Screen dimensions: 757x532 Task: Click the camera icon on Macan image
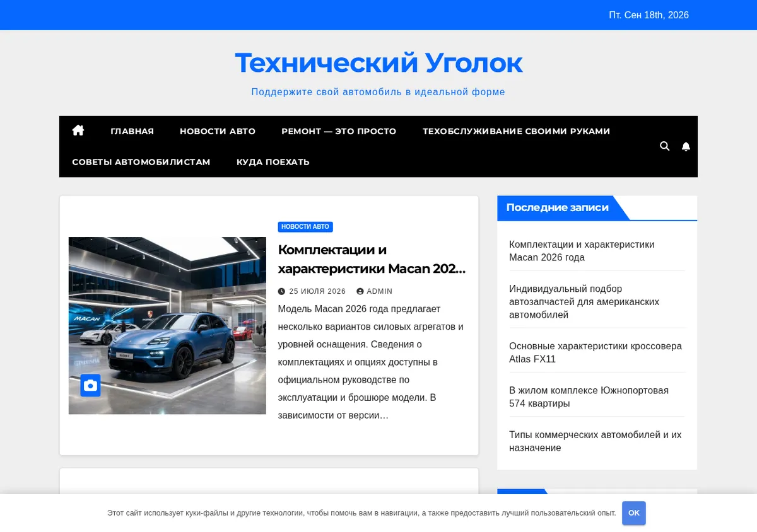(90, 385)
